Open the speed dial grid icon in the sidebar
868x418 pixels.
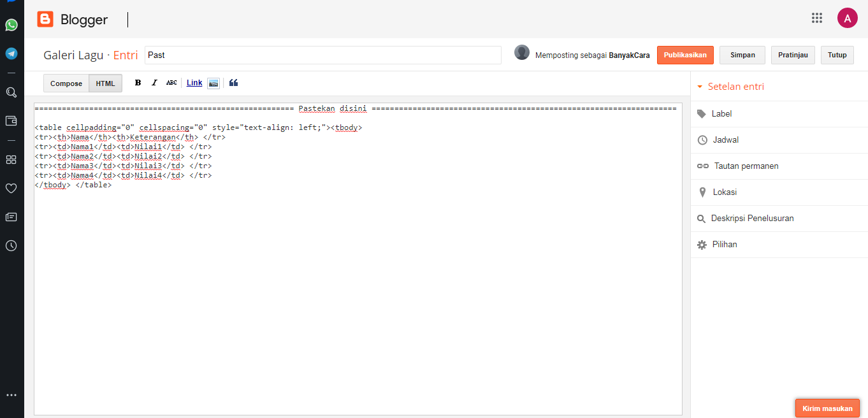11,159
